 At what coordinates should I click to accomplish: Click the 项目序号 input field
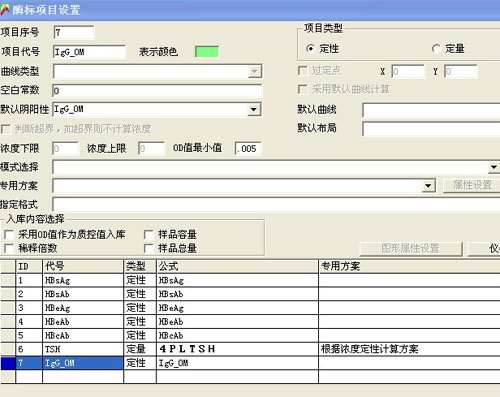point(74,32)
